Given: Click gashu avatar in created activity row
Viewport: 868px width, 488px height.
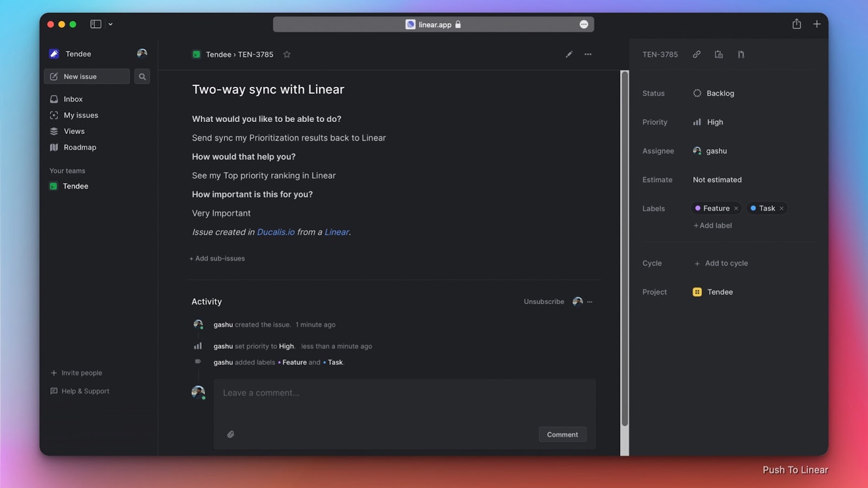Looking at the screenshot, I should pos(198,324).
